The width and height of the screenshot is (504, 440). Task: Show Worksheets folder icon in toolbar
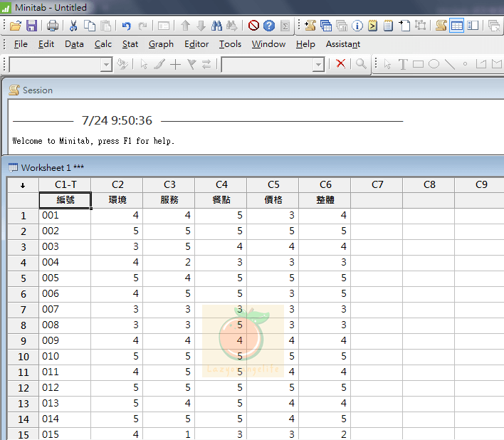326,26
